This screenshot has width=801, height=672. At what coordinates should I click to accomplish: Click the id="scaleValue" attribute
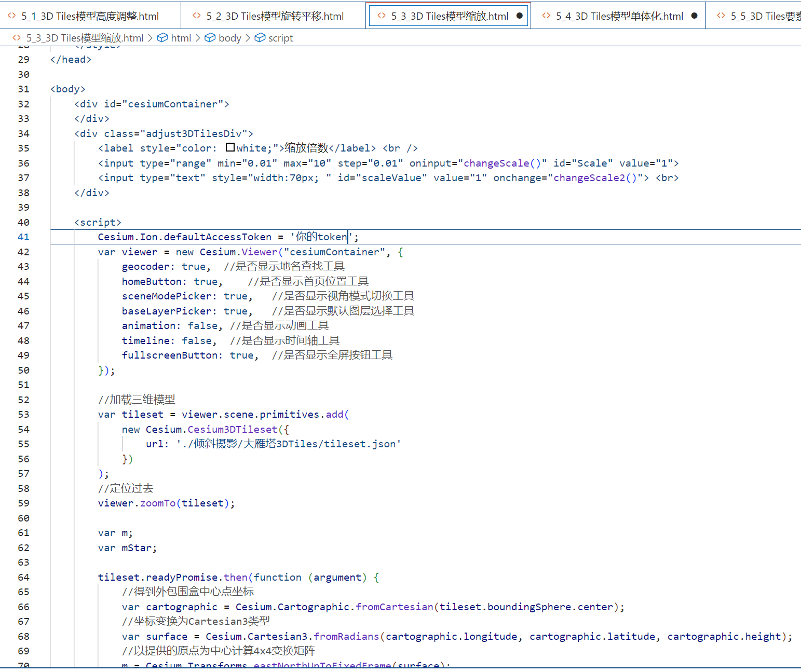(x=383, y=178)
